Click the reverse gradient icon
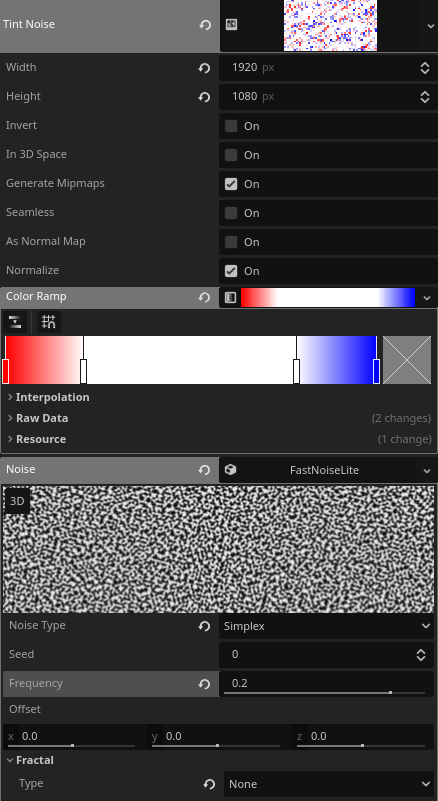 click(x=15, y=322)
